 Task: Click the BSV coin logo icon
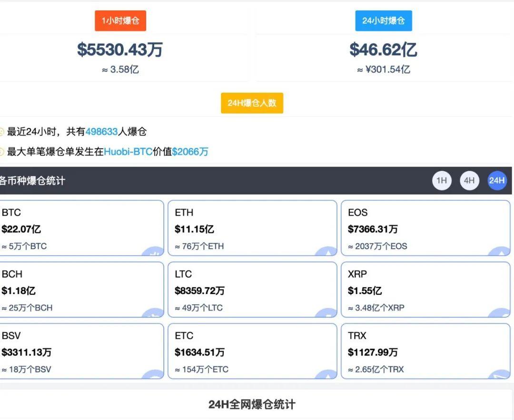152,375
